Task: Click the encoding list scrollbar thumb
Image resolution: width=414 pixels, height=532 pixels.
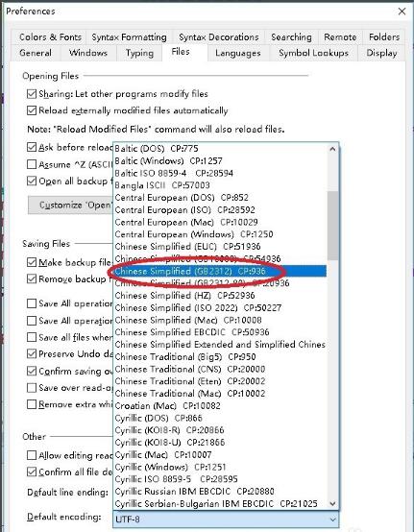Action: 332,226
